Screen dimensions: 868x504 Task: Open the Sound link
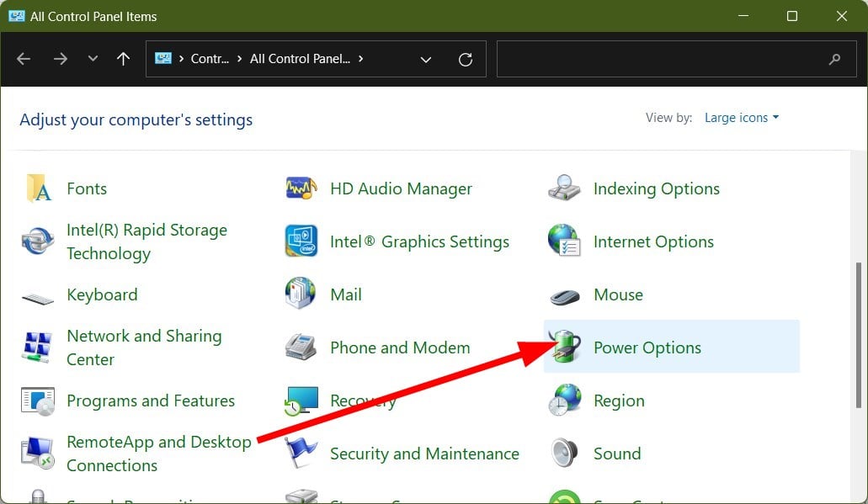(617, 454)
